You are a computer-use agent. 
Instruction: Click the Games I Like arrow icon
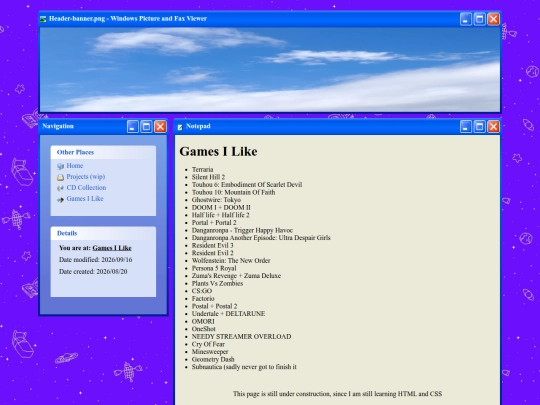point(60,199)
